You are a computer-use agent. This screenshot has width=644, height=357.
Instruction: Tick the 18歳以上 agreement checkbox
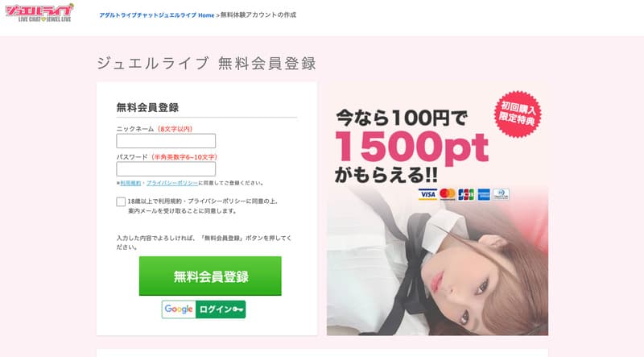point(121,201)
